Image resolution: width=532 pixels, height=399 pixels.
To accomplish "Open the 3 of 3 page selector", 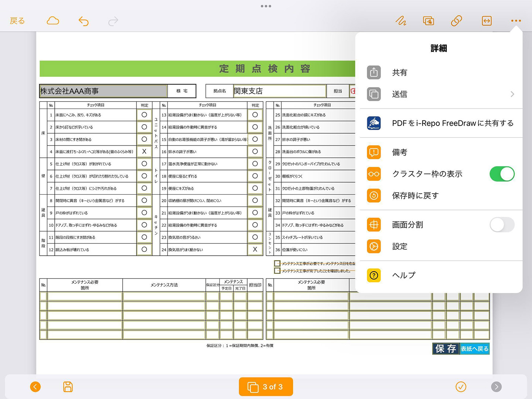I will tap(266, 387).
